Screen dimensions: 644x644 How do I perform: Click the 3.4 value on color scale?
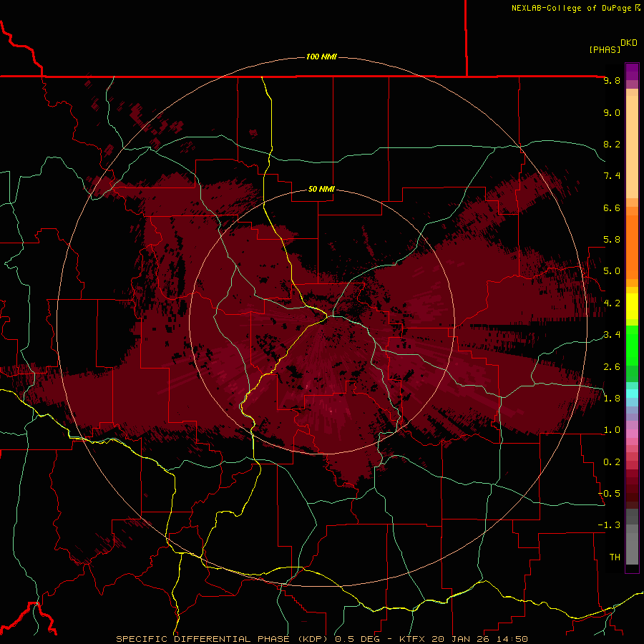(x=612, y=335)
